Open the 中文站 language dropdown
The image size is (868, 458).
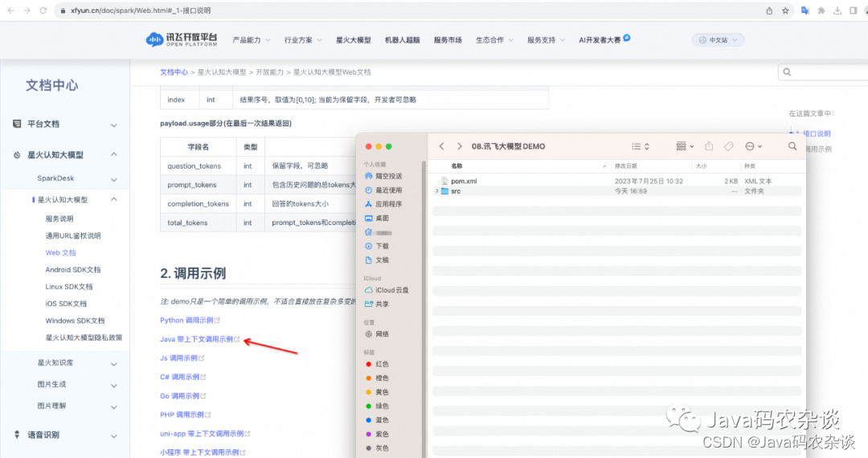(718, 40)
